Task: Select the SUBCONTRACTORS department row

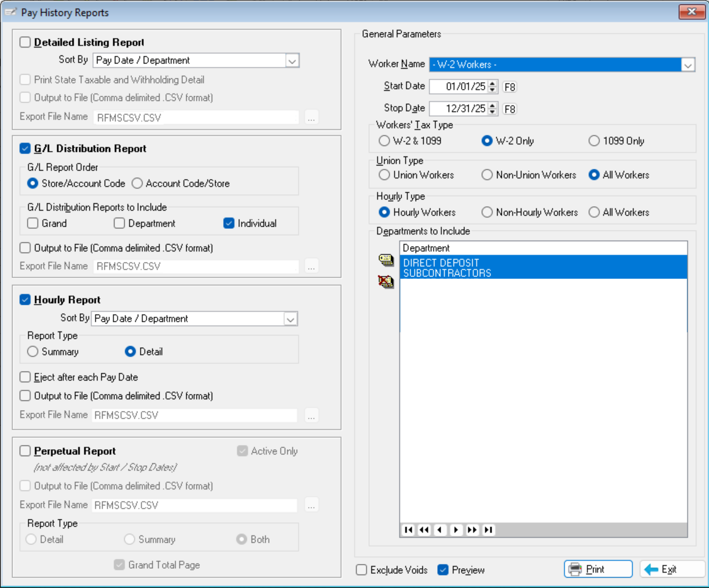Action: (x=544, y=273)
